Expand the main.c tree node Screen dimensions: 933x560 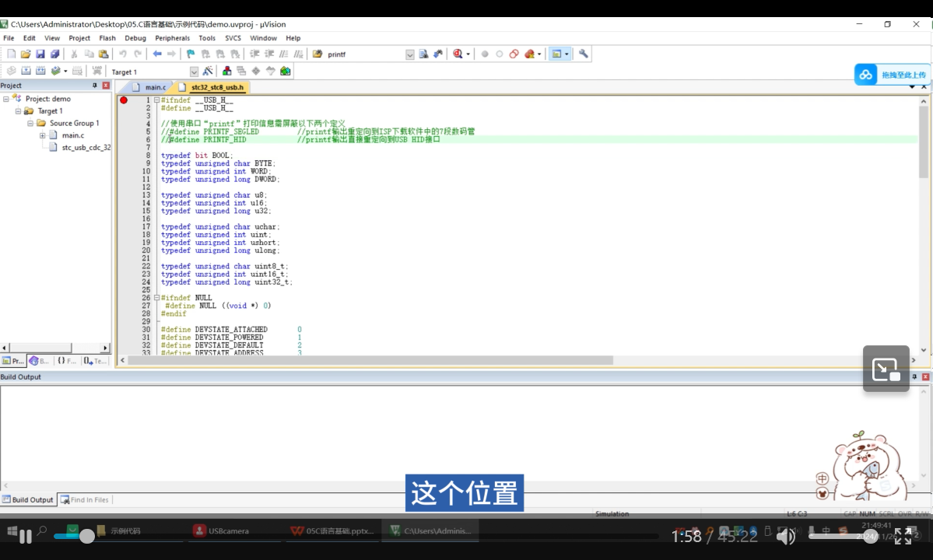click(43, 135)
